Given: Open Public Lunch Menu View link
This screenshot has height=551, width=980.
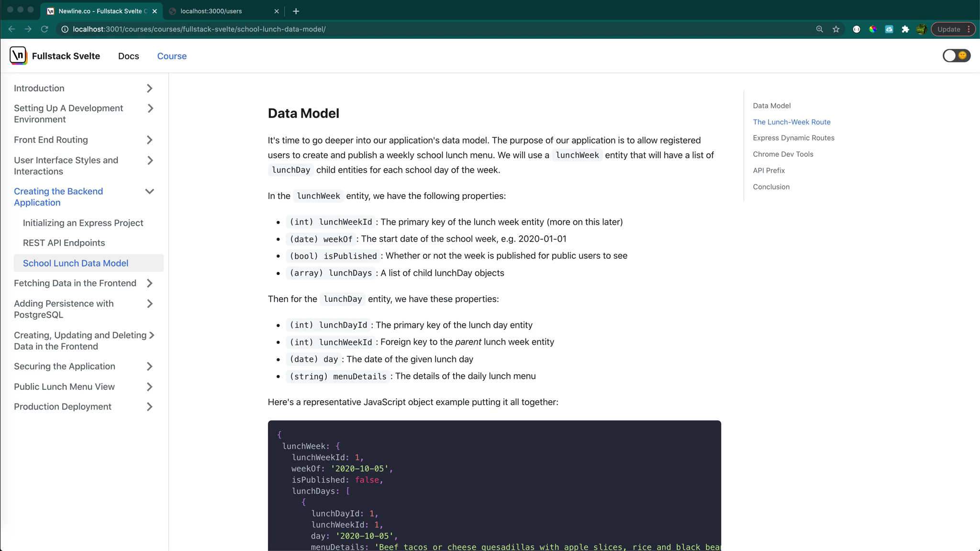Looking at the screenshot, I should click(64, 386).
